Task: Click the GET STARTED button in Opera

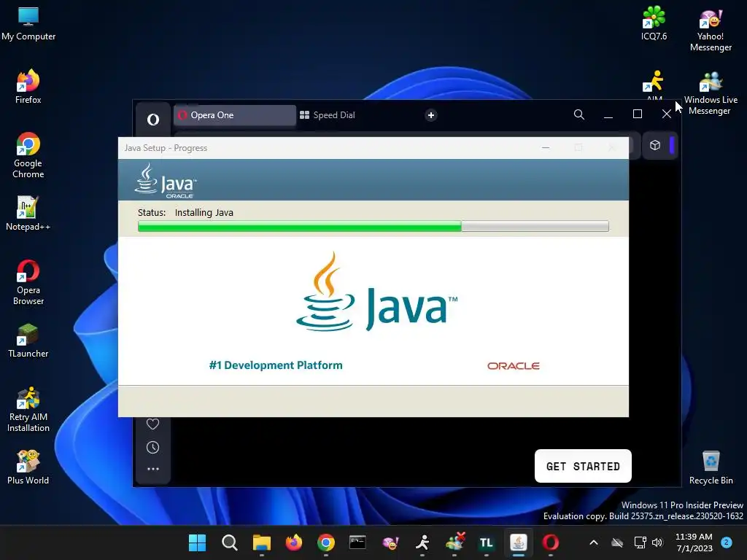Action: click(x=583, y=466)
